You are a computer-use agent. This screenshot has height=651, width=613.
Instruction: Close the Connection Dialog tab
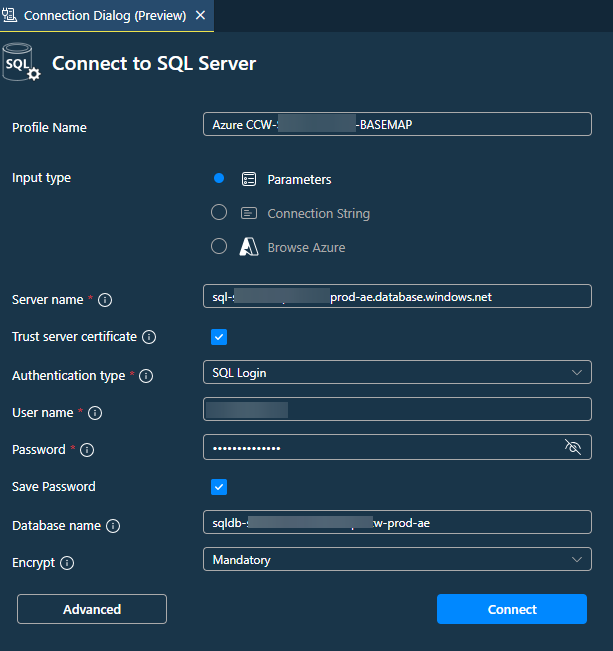pos(201,16)
